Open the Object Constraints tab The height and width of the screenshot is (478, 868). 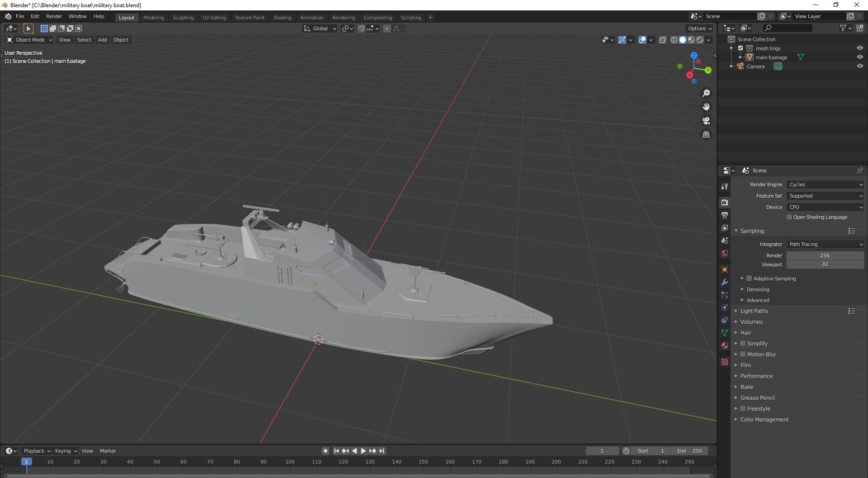click(725, 320)
